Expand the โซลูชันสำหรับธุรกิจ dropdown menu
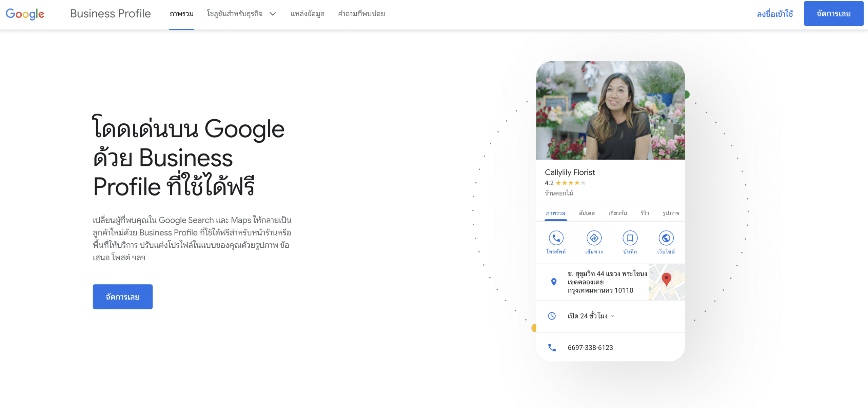This screenshot has width=868, height=408. 241,14
